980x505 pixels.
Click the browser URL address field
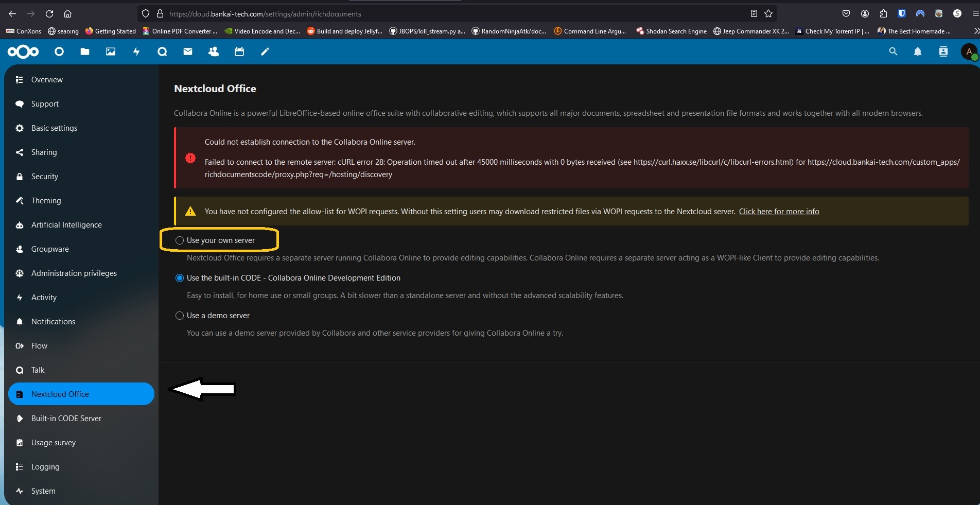[453, 14]
